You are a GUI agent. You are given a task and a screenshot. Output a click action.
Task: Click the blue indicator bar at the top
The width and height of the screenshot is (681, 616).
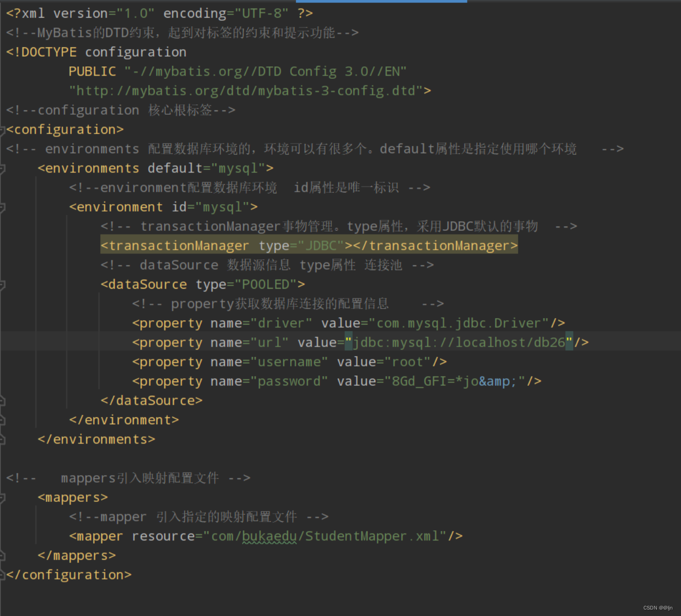point(381,2)
